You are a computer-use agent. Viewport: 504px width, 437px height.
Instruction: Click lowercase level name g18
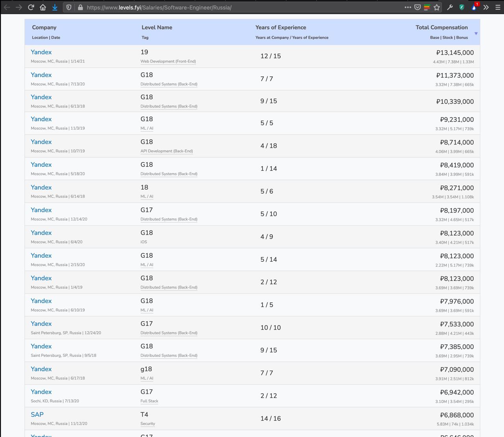tap(146, 369)
